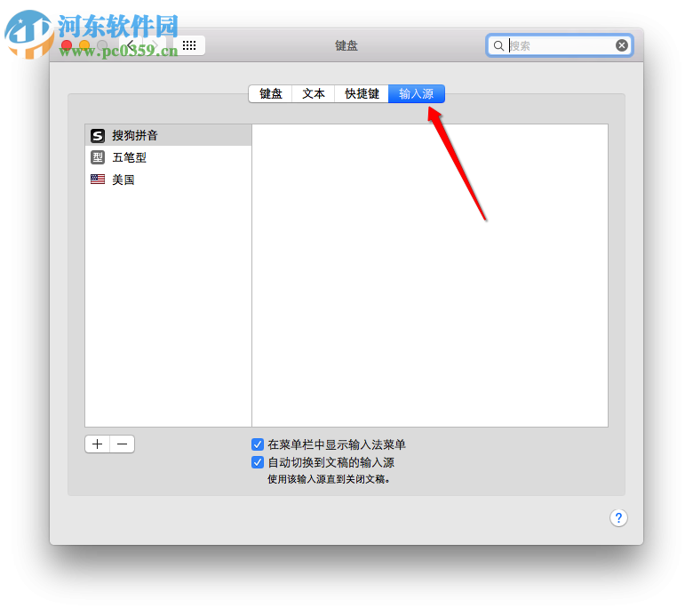The height and width of the screenshot is (616, 693).
Task: Switch to the 快捷键 tab
Action: [x=362, y=93]
